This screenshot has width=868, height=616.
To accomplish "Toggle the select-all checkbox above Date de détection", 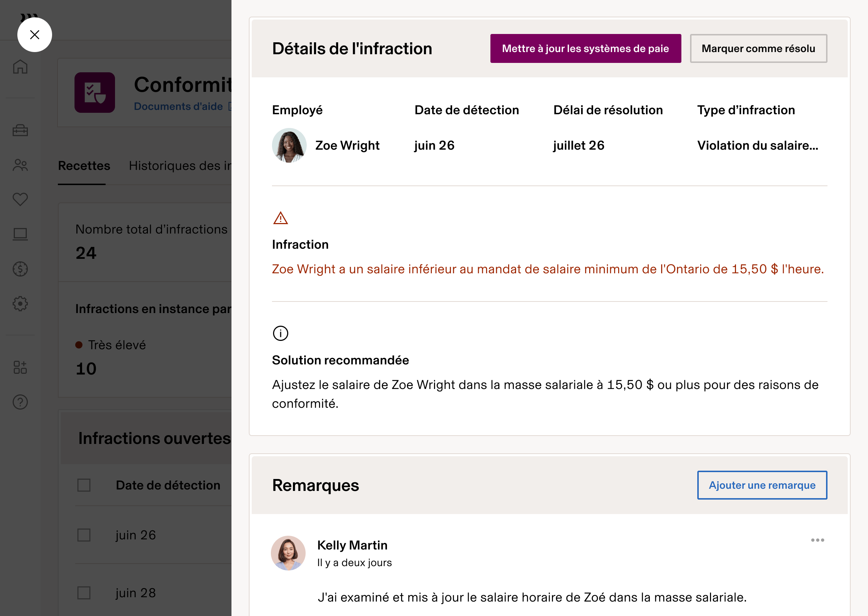I will [84, 485].
